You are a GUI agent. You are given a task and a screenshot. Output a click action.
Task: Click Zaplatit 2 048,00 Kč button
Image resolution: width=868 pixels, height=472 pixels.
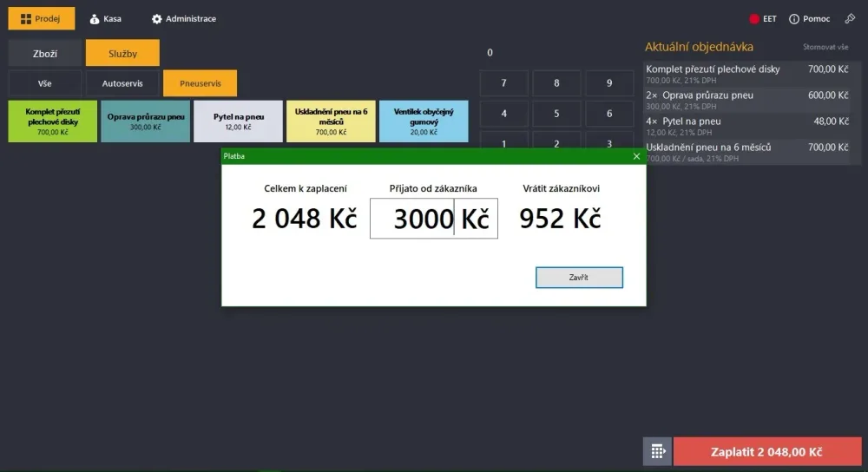pyautogui.click(x=767, y=451)
